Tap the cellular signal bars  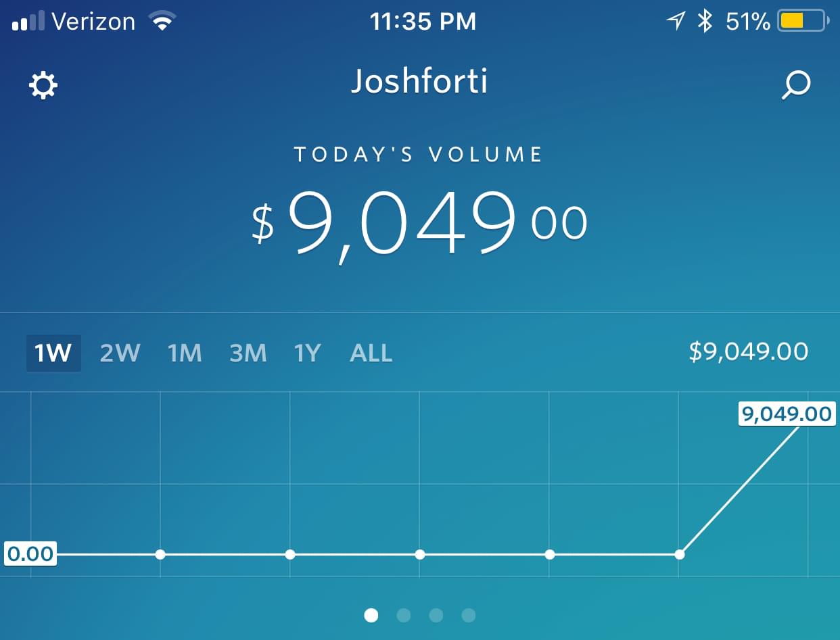28,22
